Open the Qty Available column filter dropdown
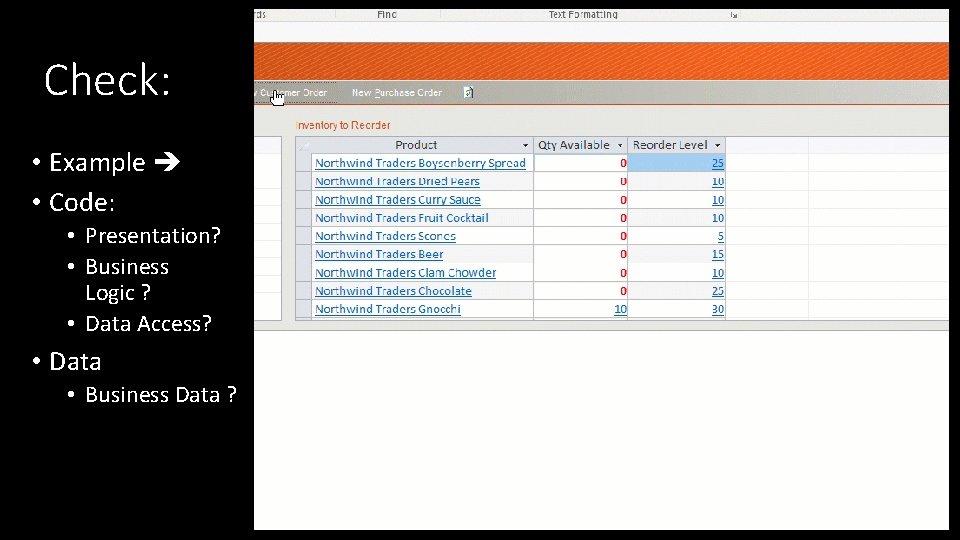 [620, 146]
